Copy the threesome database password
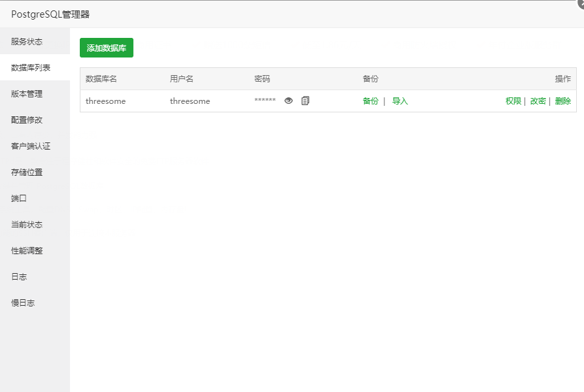The height and width of the screenshot is (392, 584). [x=305, y=101]
